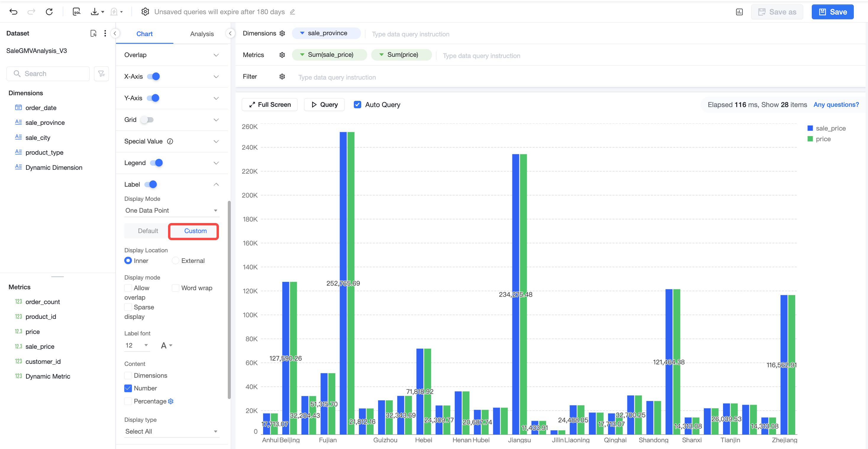Open the SQL view icon
Image resolution: width=868 pixels, height=449 pixels.
pyautogui.click(x=77, y=12)
